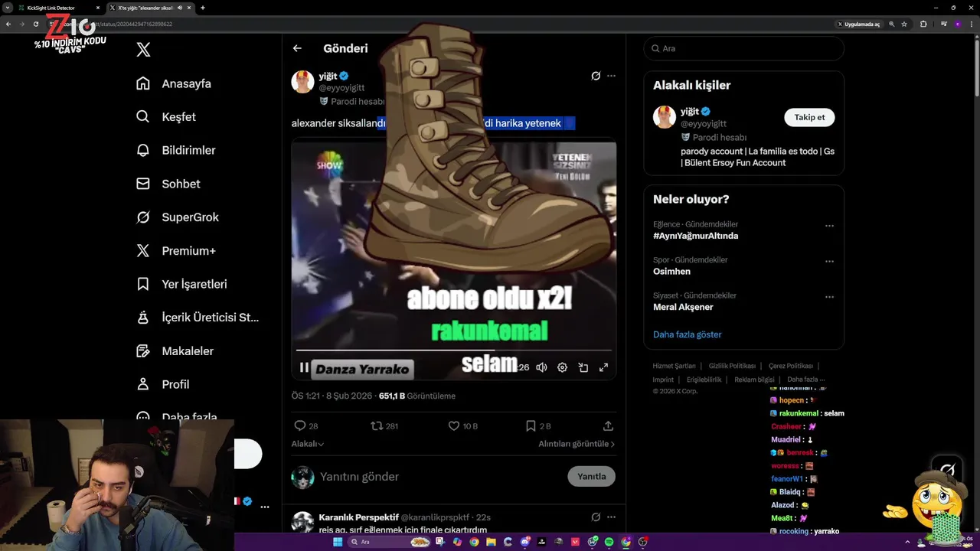Open Premium+ in the sidebar
The height and width of the screenshot is (551, 980).
click(x=176, y=250)
